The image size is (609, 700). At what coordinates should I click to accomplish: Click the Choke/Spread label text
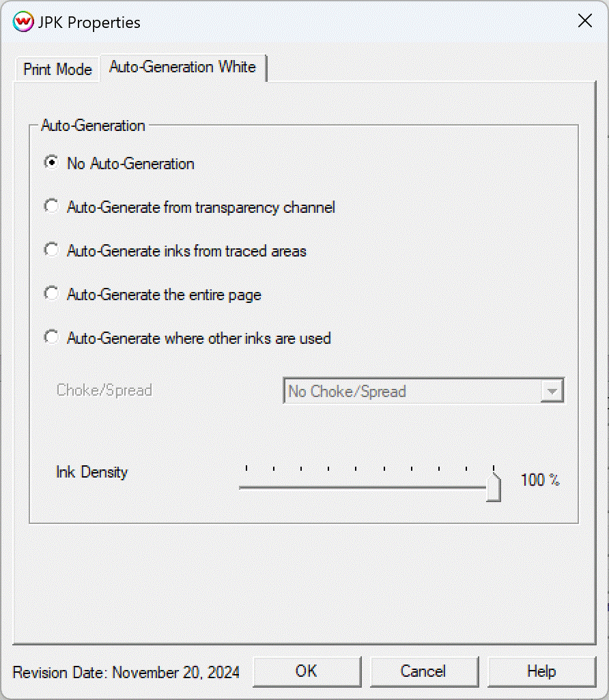104,391
